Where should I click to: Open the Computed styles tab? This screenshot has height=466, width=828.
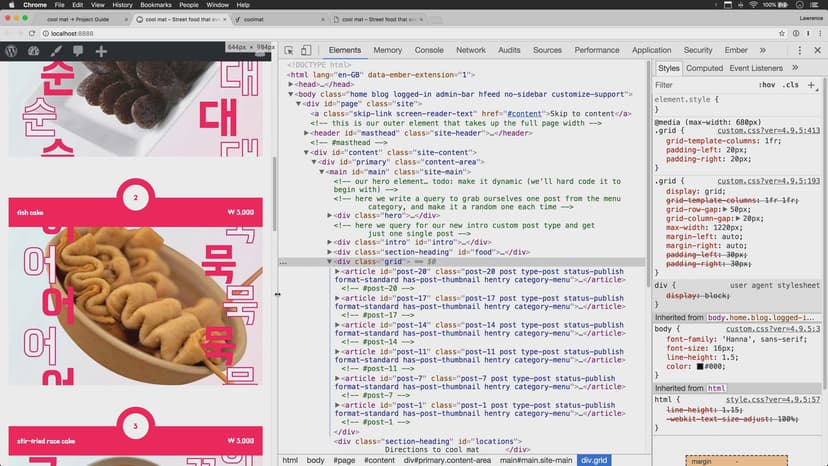point(704,68)
